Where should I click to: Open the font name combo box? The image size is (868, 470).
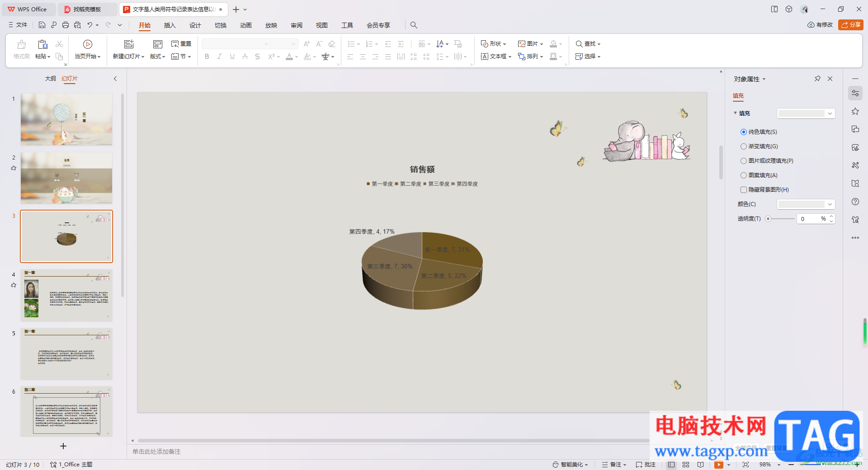tap(236, 44)
